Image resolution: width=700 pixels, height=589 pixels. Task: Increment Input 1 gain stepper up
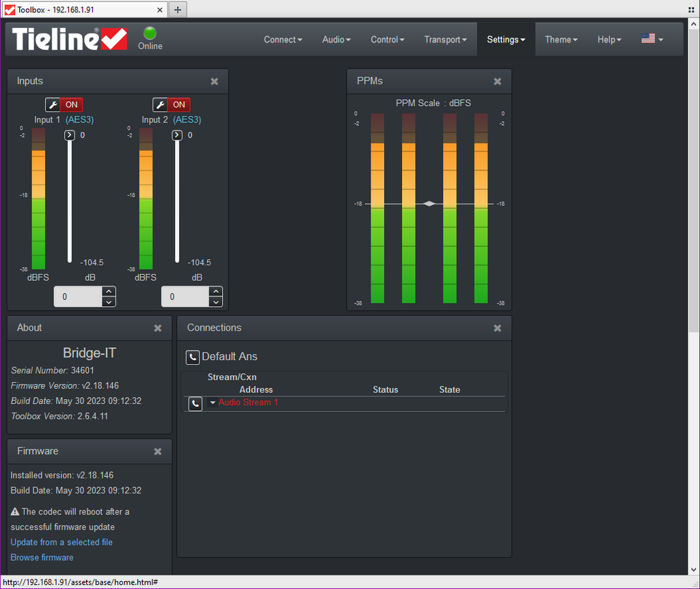(x=109, y=292)
